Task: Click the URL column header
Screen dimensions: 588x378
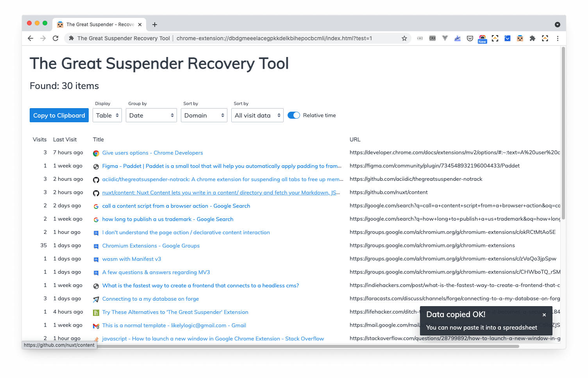Action: (x=355, y=139)
